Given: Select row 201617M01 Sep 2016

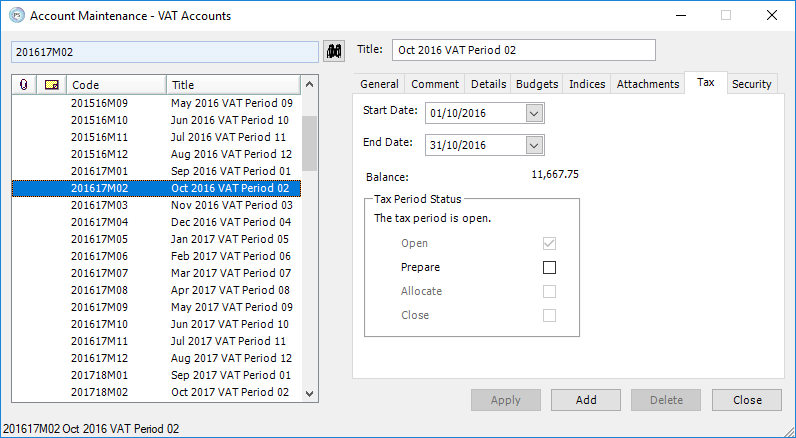Looking at the screenshot, I should (156, 172).
